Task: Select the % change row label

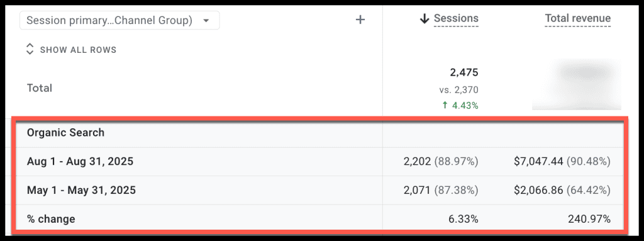Action: click(51, 219)
